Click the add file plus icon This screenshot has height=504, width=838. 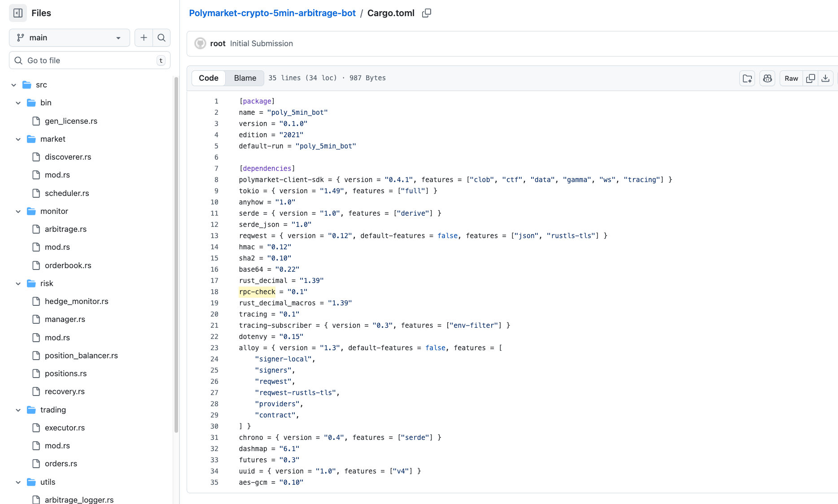tap(144, 38)
